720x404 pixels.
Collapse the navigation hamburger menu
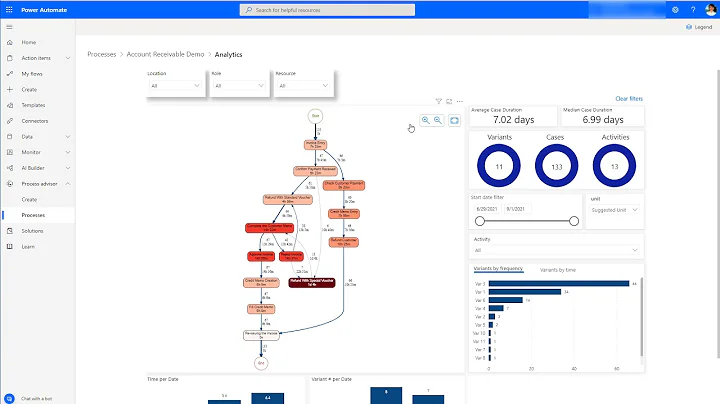pyautogui.click(x=9, y=27)
